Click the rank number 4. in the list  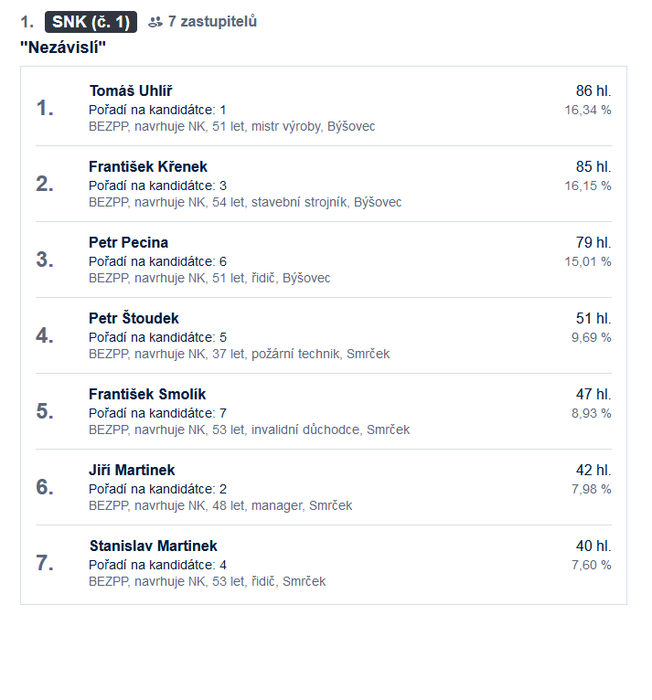pos(45,335)
